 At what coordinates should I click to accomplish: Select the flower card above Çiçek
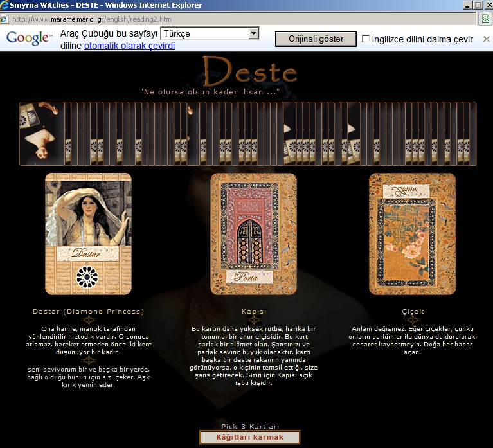click(x=412, y=233)
